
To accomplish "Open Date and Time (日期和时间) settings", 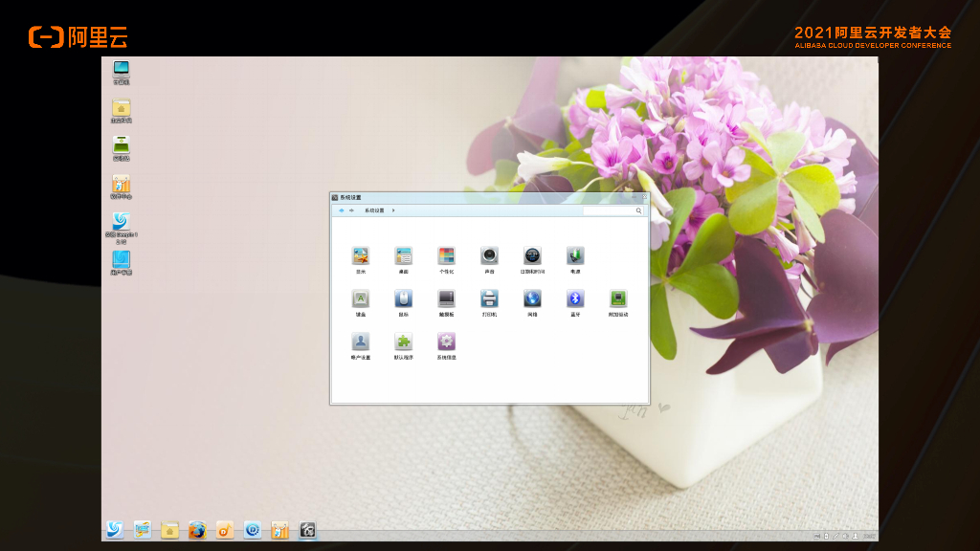I will click(x=532, y=256).
